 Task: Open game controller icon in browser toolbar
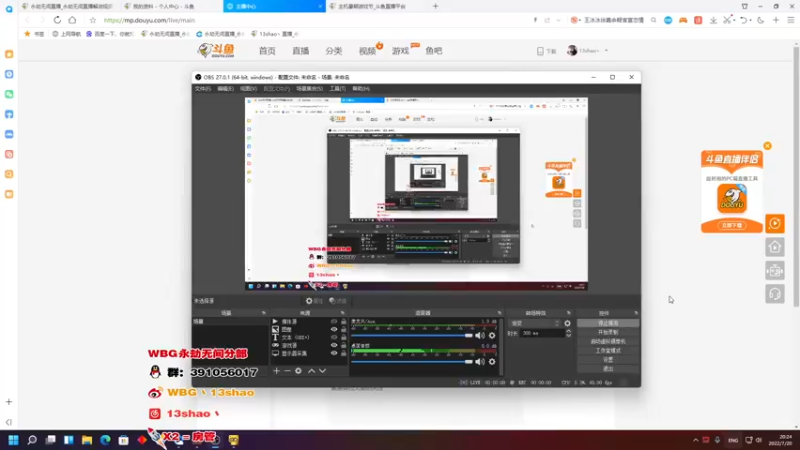click(683, 20)
